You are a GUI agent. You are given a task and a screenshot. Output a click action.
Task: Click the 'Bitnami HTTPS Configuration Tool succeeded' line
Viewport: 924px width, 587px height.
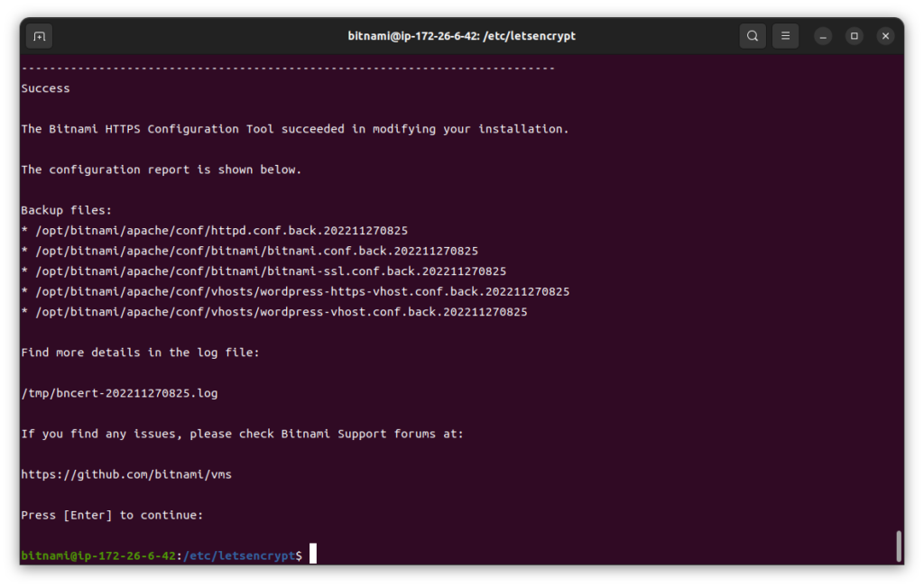pos(295,129)
